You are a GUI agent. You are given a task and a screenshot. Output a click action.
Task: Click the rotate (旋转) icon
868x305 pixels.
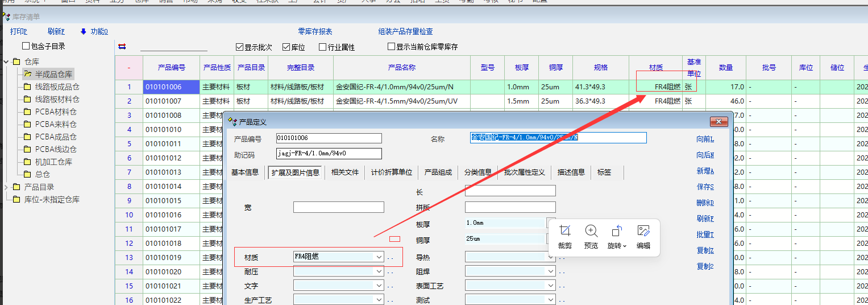coord(617,230)
